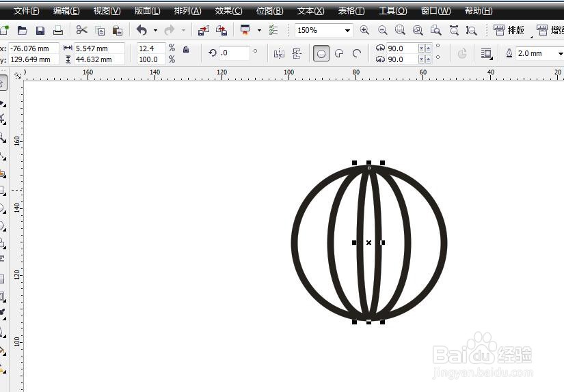
Task: Open the 150% zoom level dropdown
Action: (x=347, y=30)
